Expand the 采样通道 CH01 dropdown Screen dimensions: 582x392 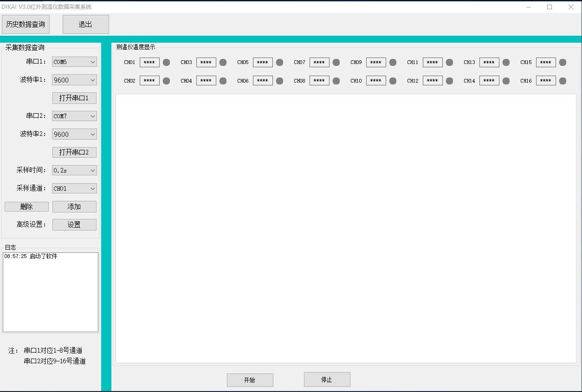74,188
